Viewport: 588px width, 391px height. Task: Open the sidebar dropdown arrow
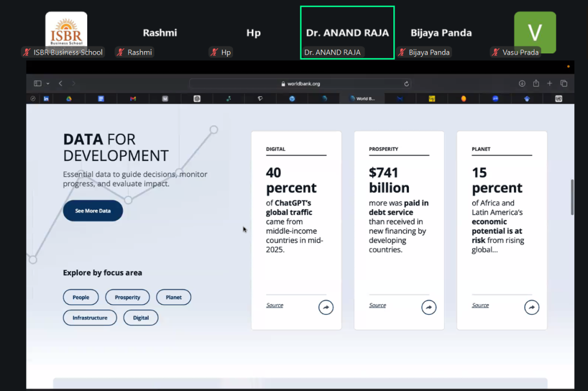[x=48, y=83]
